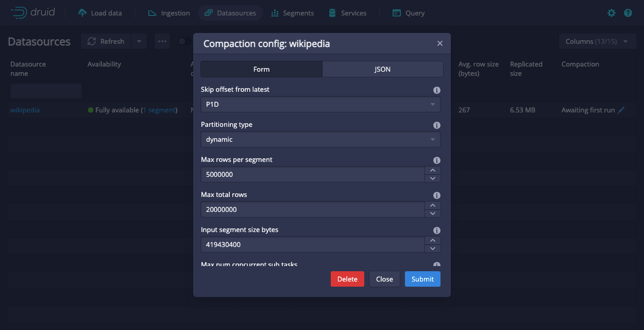Submit the compaction config
644x330 pixels.
click(x=422, y=278)
